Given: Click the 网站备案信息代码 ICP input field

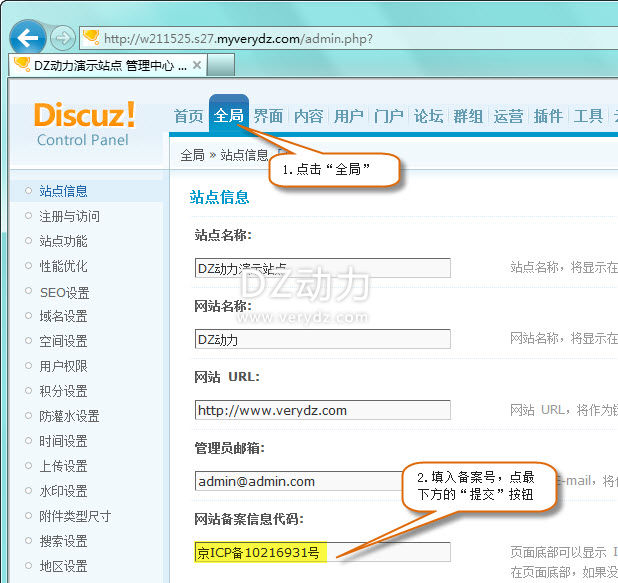Looking at the screenshot, I should 322,552.
